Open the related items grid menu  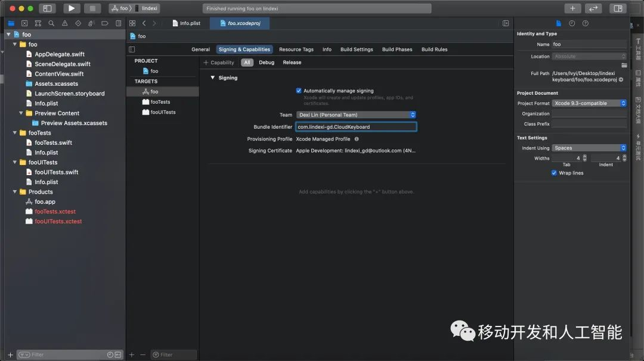point(132,23)
